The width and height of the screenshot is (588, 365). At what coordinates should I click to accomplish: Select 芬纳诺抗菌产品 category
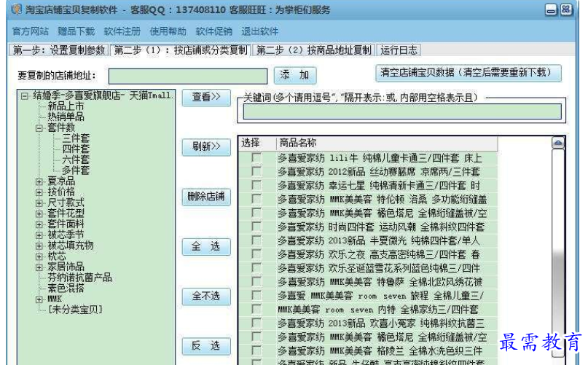pos(79,278)
